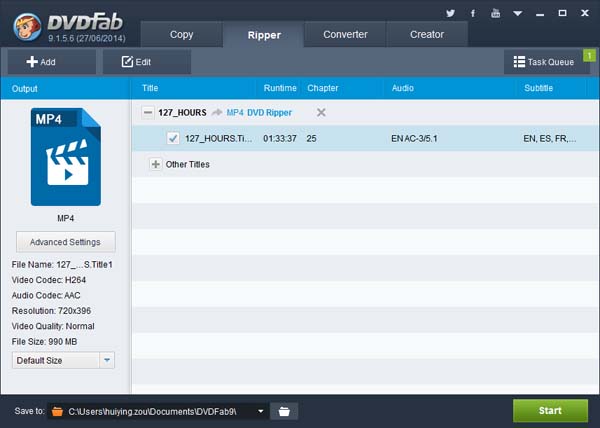Click the runtime value 01:33:37
Viewport: 600px width, 428px height.
point(280,138)
